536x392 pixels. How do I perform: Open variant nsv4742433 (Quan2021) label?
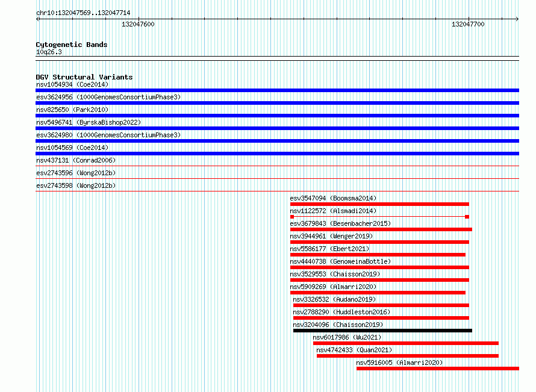tap(355, 350)
